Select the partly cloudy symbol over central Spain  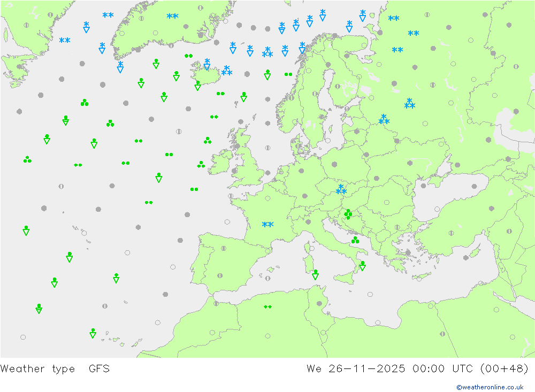click(x=224, y=248)
